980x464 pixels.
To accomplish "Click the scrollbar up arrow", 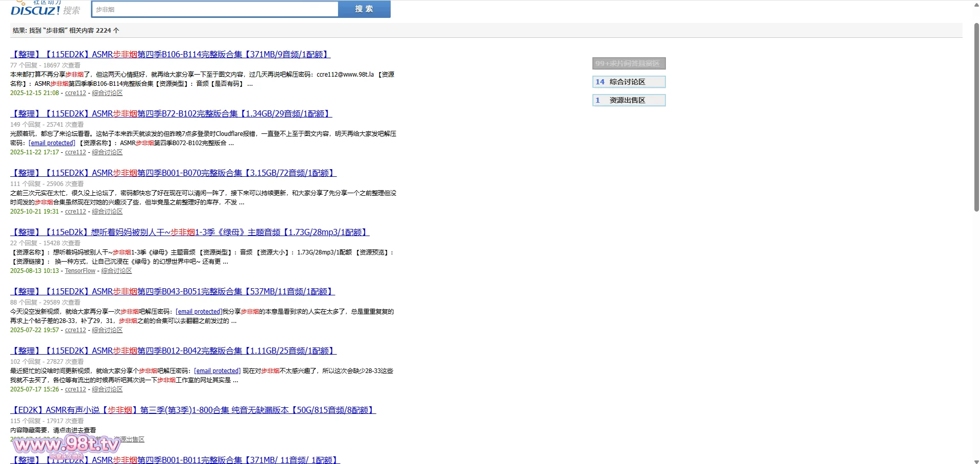I will pos(976,4).
